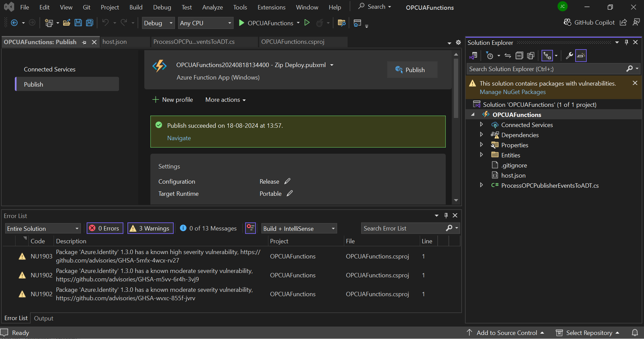Toggle the 3 Warnings filter in Error List
Screen dimensions: 644x339
click(150, 228)
